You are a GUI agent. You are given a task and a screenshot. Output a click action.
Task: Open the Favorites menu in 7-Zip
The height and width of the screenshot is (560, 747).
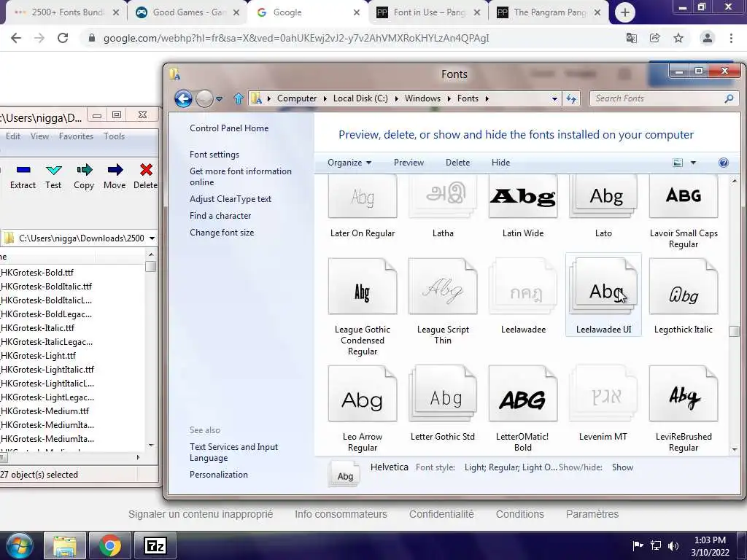pos(76,136)
